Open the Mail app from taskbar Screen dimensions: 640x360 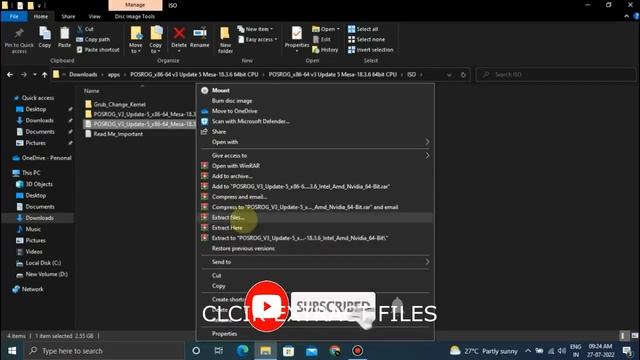[x=312, y=351]
